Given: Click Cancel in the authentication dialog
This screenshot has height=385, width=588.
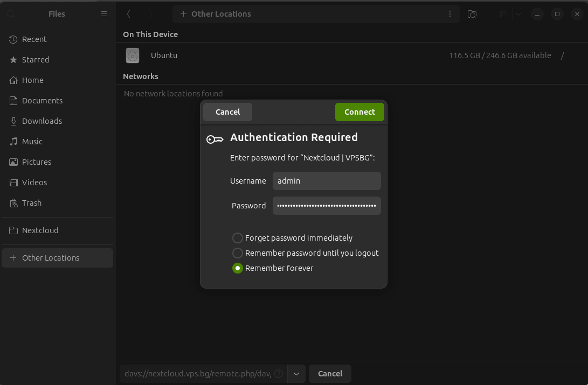Looking at the screenshot, I should (227, 112).
